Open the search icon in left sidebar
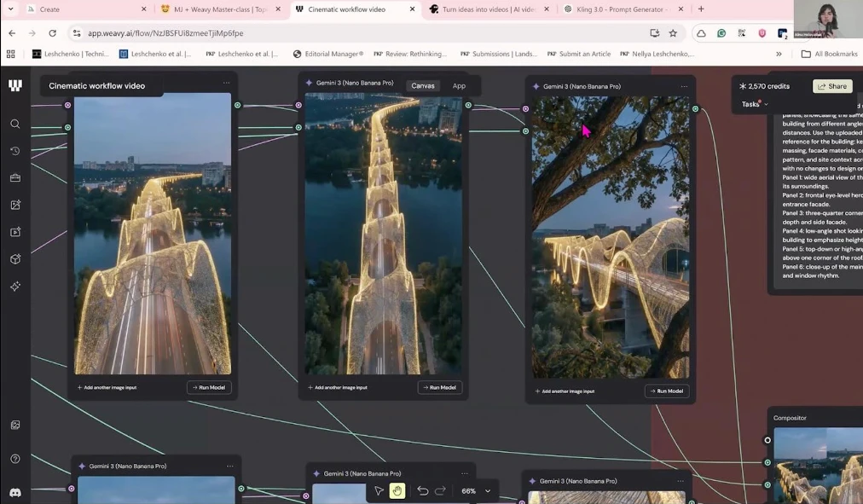The image size is (863, 504). (x=15, y=124)
